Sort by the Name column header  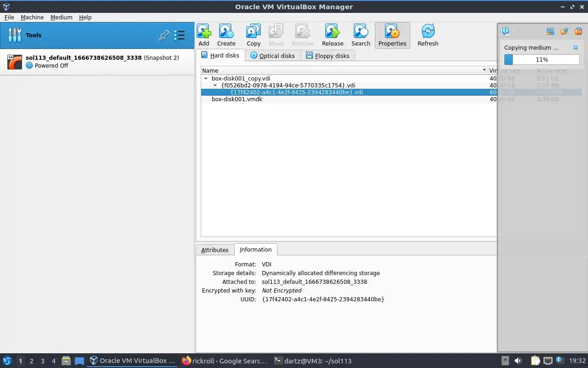coord(344,70)
